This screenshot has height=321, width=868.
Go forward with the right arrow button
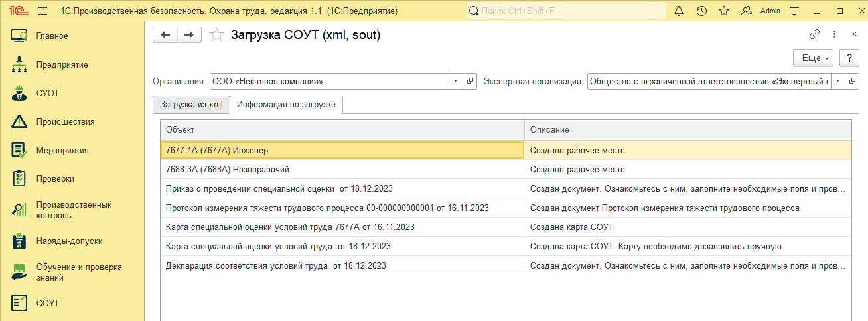point(189,35)
